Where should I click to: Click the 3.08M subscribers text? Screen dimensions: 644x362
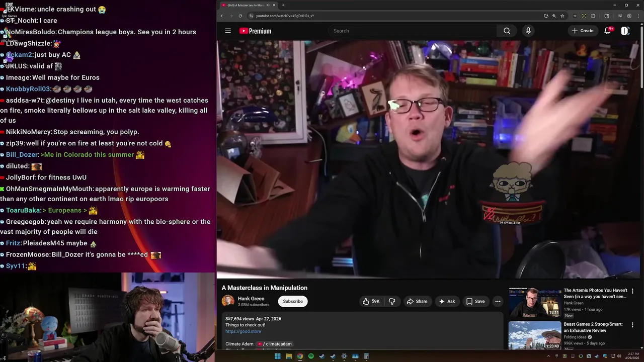pos(254,305)
